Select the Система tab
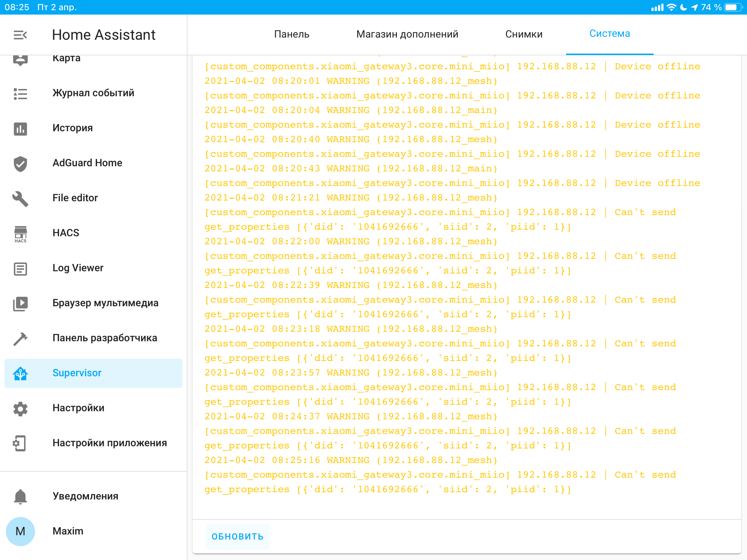The width and height of the screenshot is (747, 560). point(609,34)
